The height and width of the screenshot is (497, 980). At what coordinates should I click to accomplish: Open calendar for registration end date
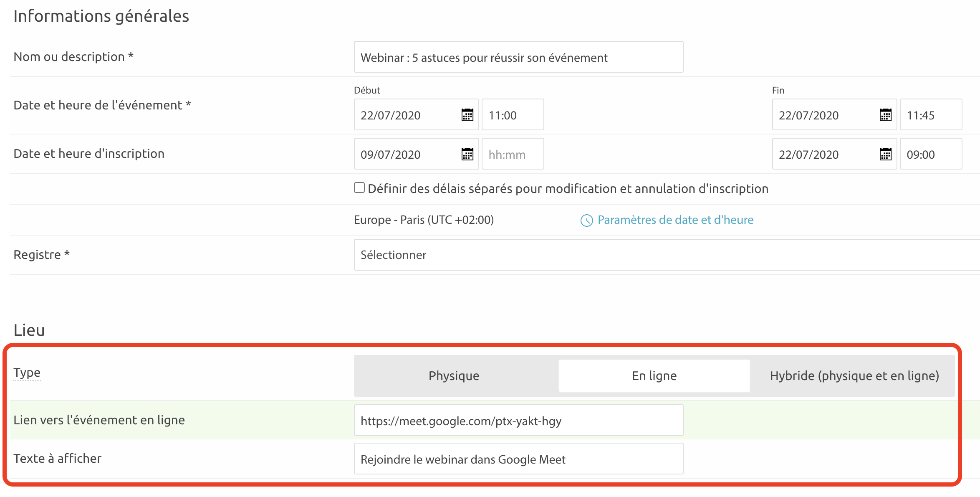click(x=885, y=154)
